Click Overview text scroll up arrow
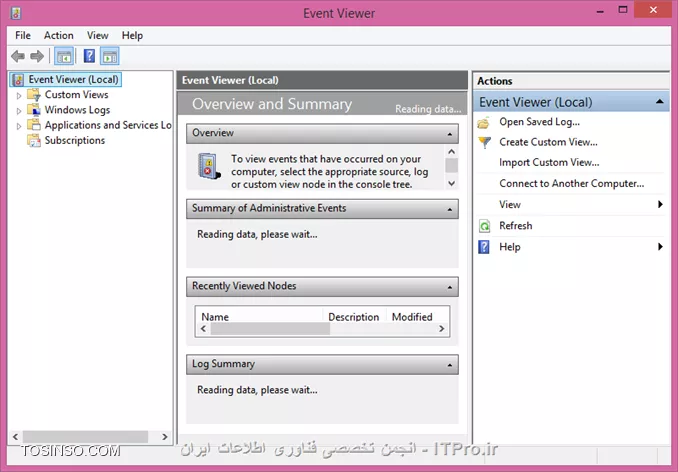 (x=451, y=152)
